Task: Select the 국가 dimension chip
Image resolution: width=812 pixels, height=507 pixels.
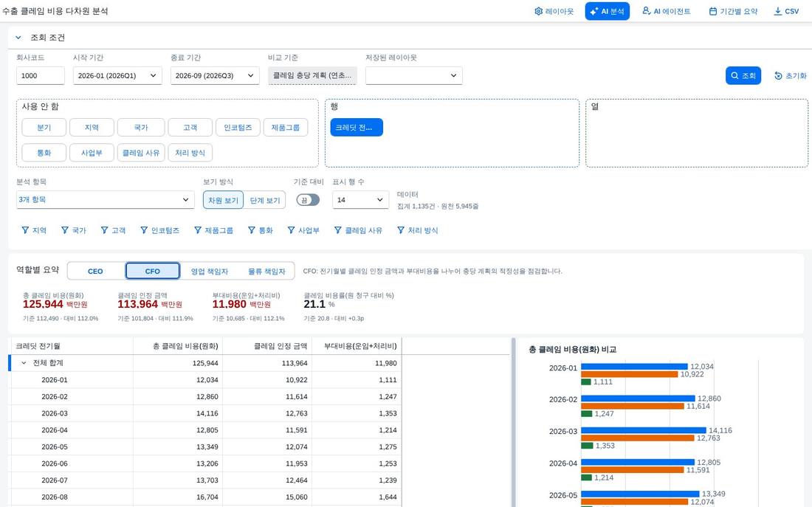Action: [141, 128]
